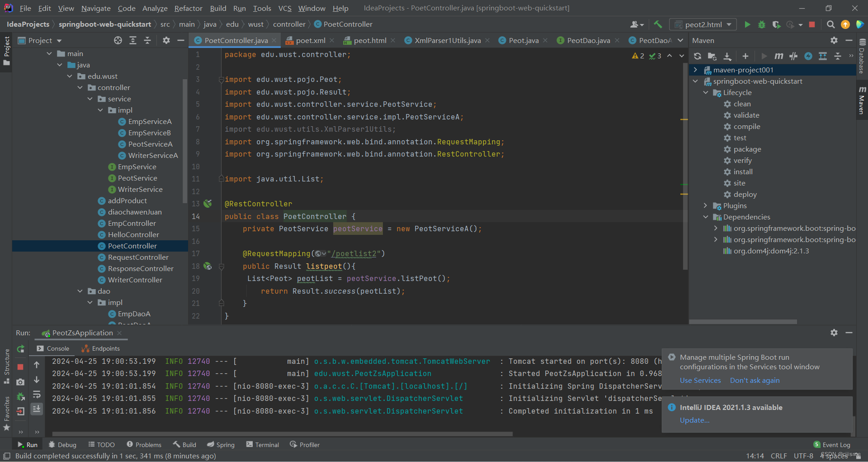
Task: Collapse all in Project panel
Action: 147,40
